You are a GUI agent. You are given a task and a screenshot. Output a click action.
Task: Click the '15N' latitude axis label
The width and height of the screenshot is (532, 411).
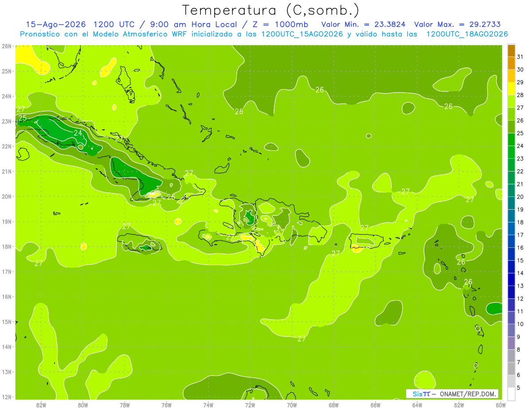coord(6,322)
